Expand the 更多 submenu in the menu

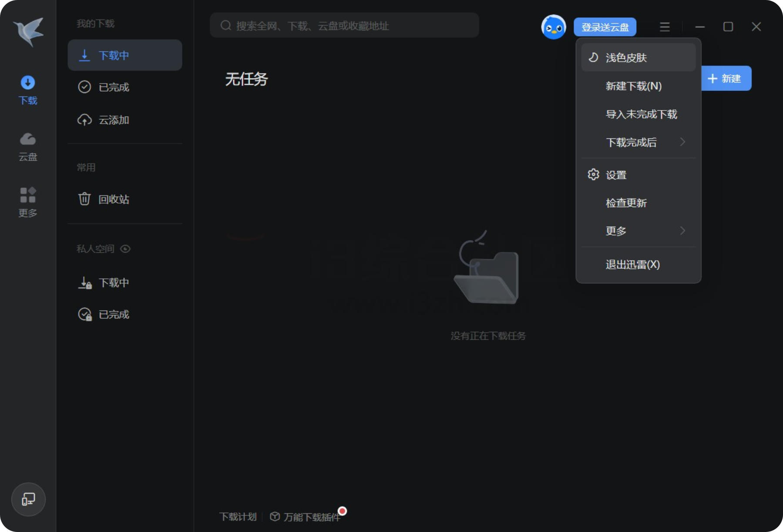click(615, 231)
